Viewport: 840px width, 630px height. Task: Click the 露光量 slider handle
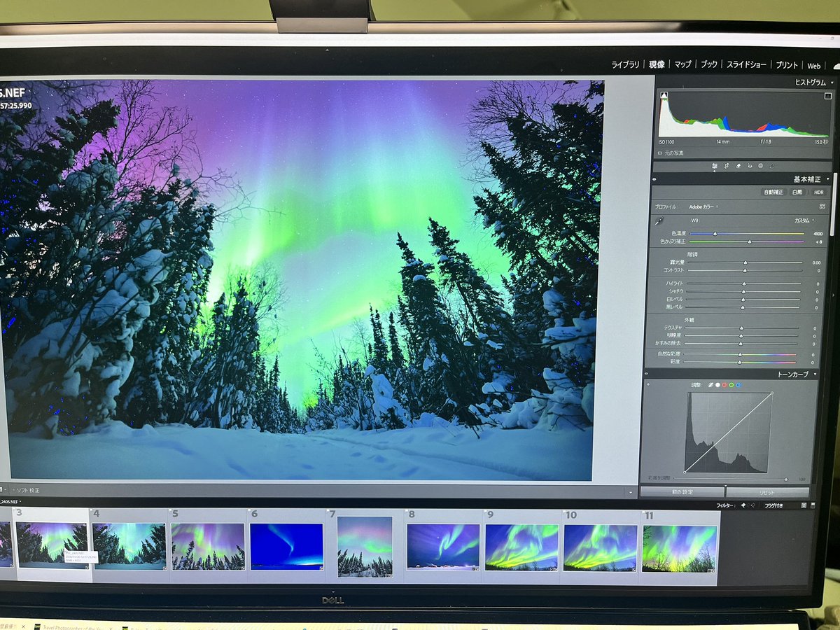[x=745, y=262]
